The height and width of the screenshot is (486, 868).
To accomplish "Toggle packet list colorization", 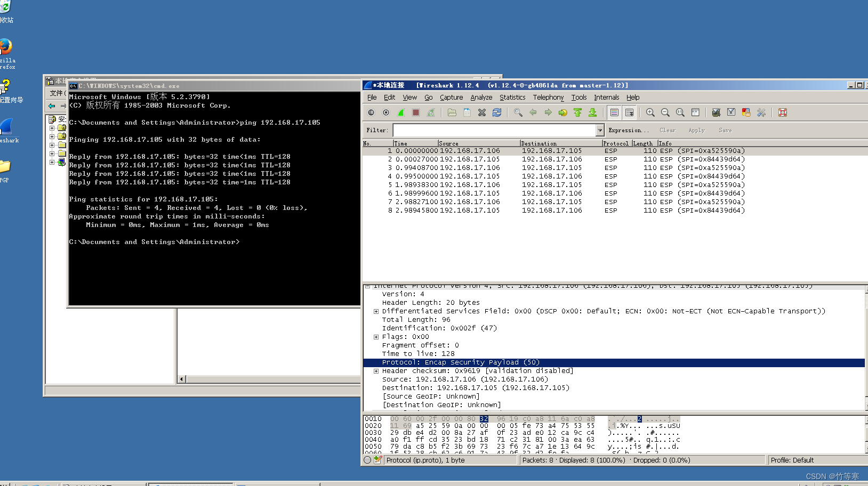I will pyautogui.click(x=614, y=112).
